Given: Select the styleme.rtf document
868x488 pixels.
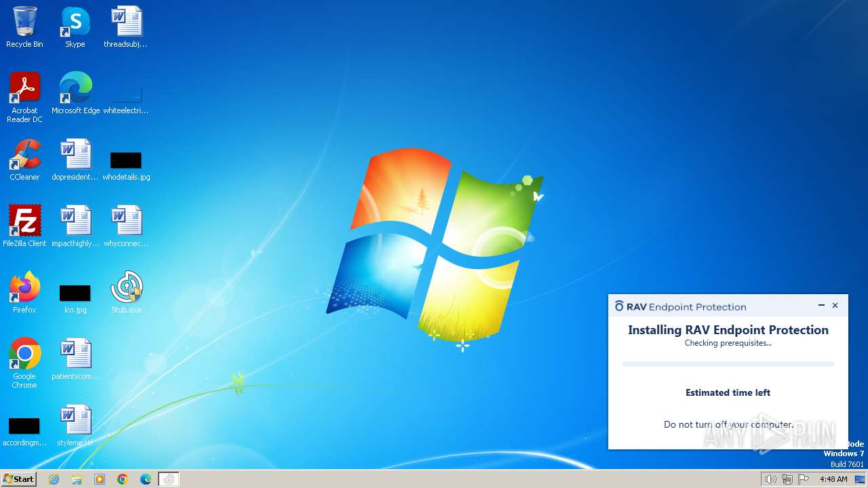Looking at the screenshot, I should (75, 426).
